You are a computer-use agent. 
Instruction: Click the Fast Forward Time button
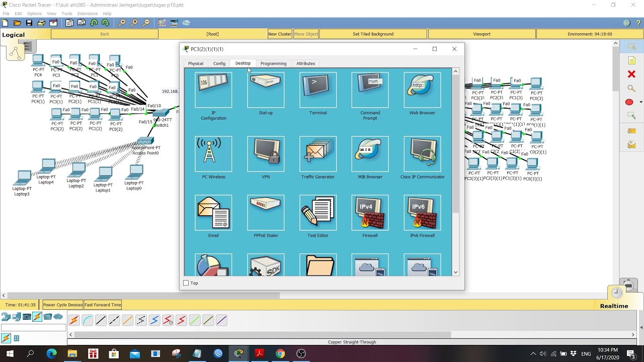(x=103, y=305)
